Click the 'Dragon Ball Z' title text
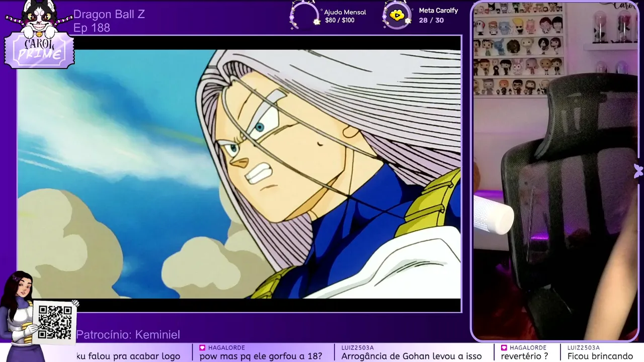The width and height of the screenshot is (644, 362). [x=109, y=14]
